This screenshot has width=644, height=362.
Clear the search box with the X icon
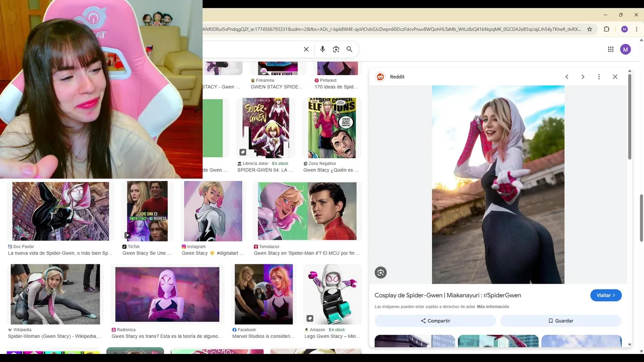(306, 49)
